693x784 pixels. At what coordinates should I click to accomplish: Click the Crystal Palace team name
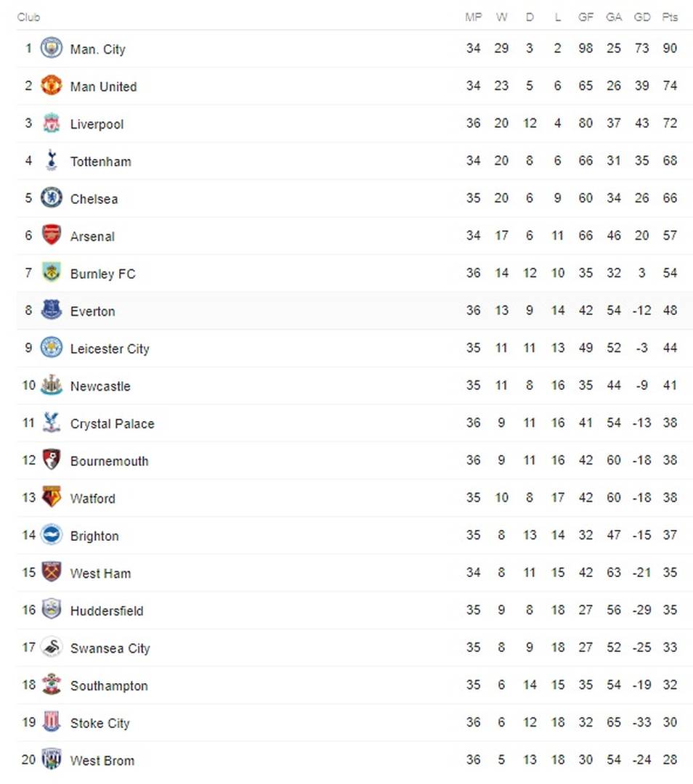pos(112,423)
